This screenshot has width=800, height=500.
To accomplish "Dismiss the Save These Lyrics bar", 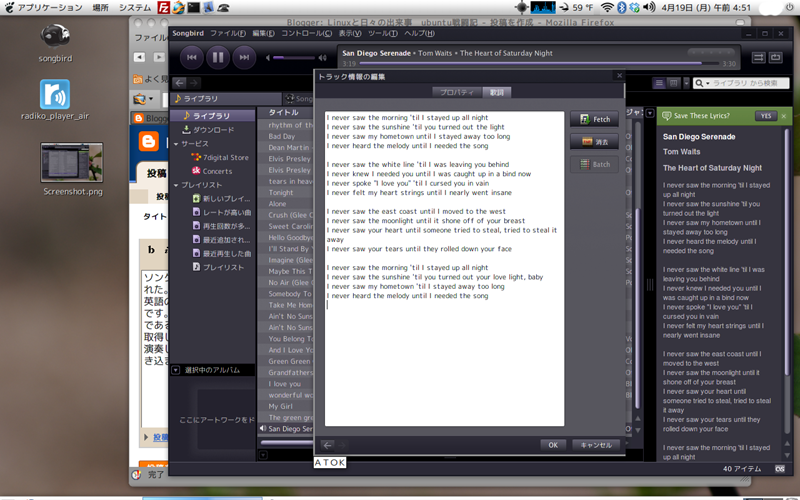I will coord(784,116).
